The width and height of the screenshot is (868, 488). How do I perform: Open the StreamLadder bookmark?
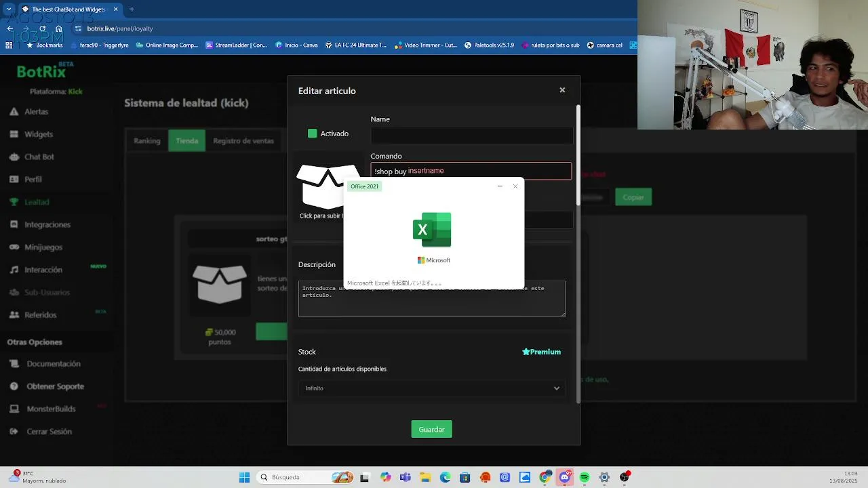tap(237, 45)
